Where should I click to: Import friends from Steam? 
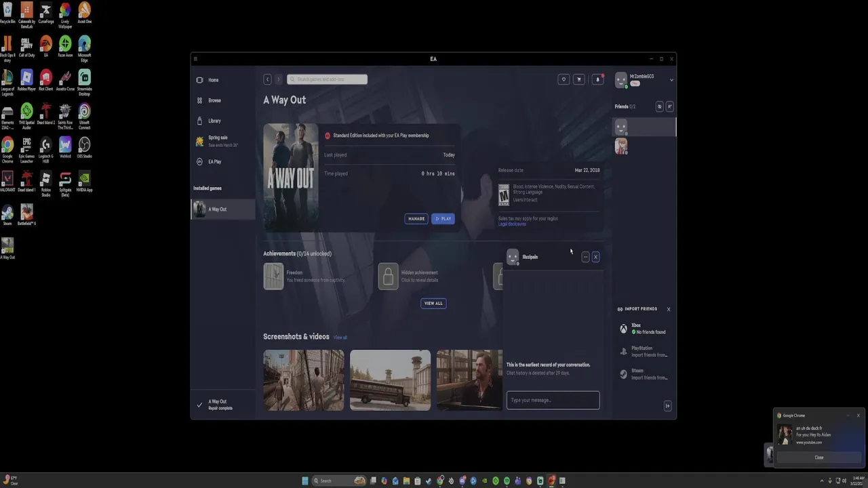pos(644,374)
